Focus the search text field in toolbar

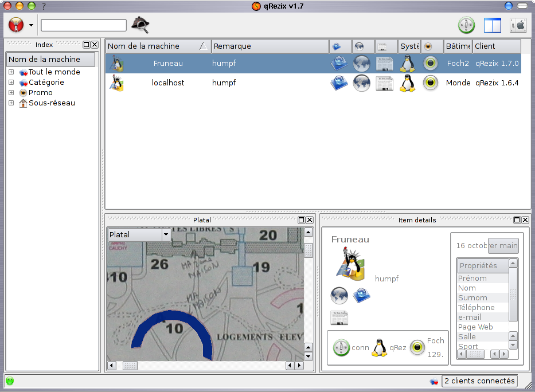tap(84, 25)
